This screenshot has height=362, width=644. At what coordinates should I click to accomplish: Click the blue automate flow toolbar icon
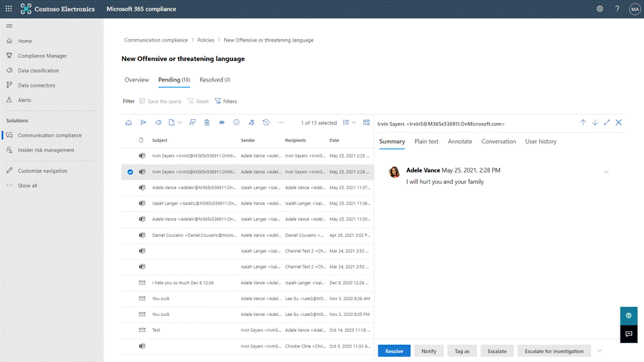222,122
